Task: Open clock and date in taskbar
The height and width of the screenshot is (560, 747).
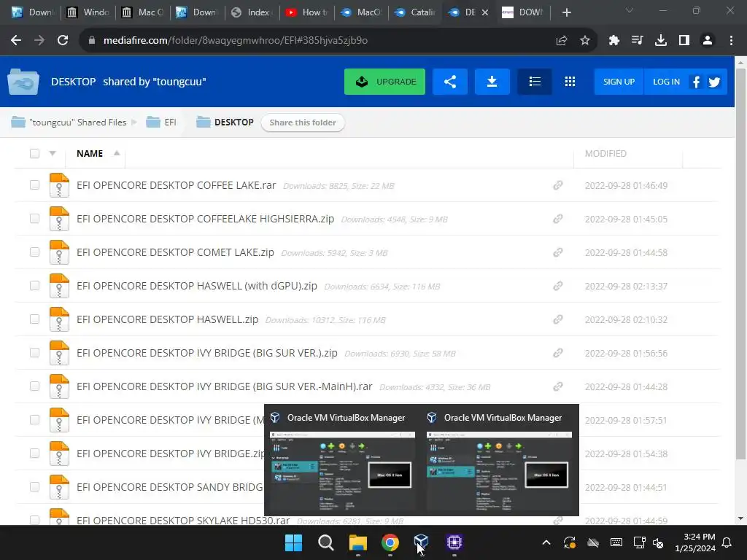Action: pos(695,542)
